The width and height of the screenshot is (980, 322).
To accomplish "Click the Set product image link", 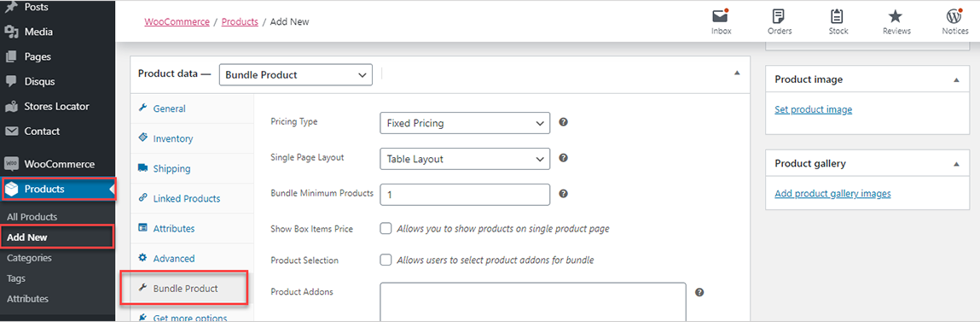I will (x=813, y=109).
